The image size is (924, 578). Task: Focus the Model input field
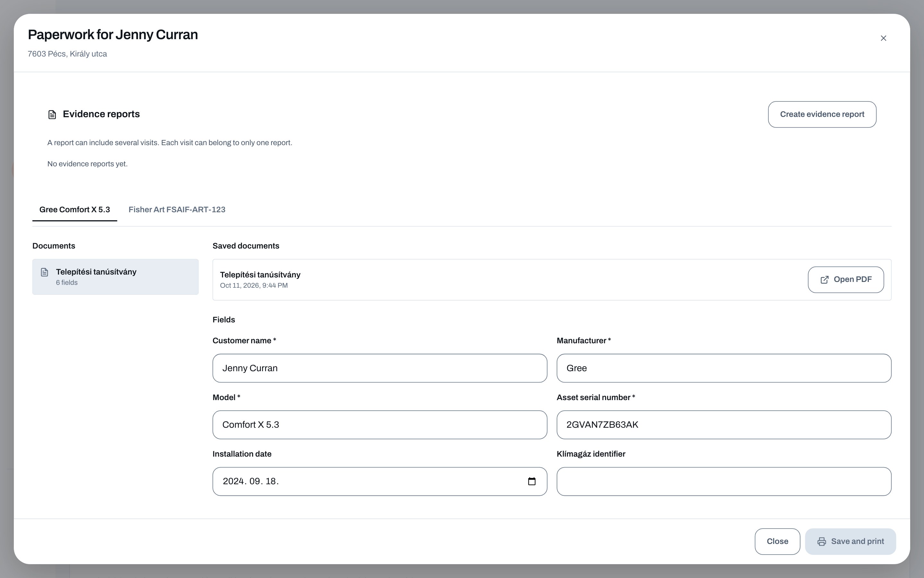click(x=380, y=425)
